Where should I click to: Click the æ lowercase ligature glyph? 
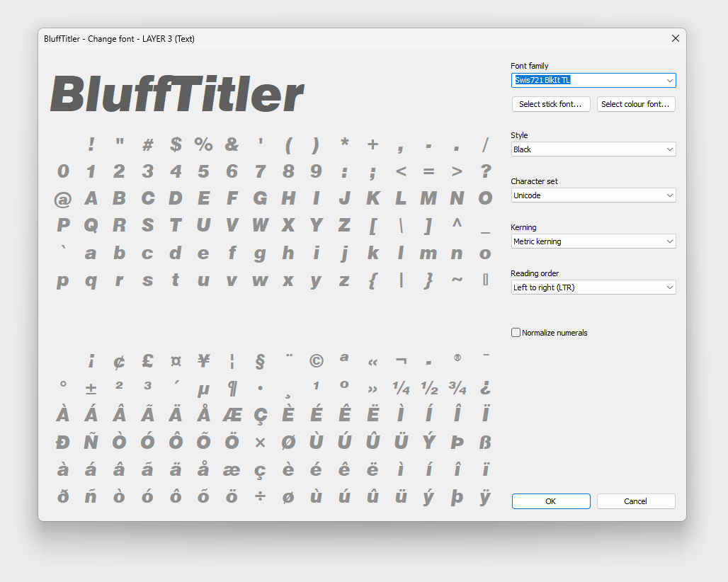232,470
